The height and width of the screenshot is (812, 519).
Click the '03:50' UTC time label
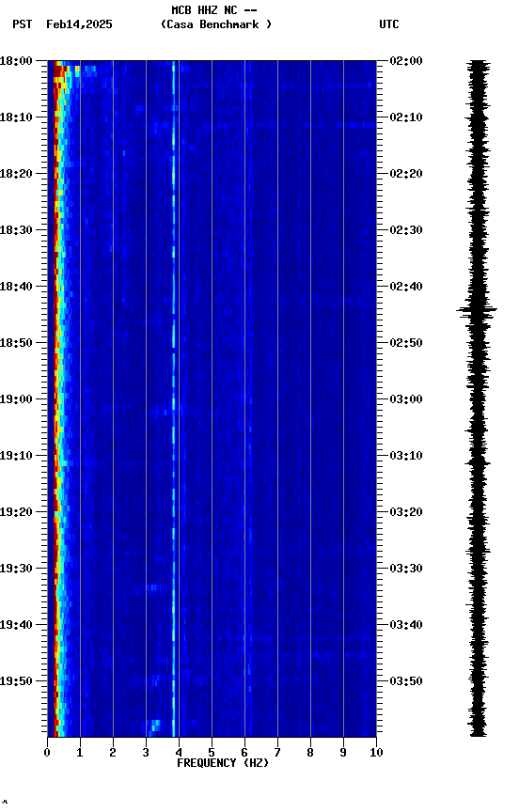click(406, 681)
